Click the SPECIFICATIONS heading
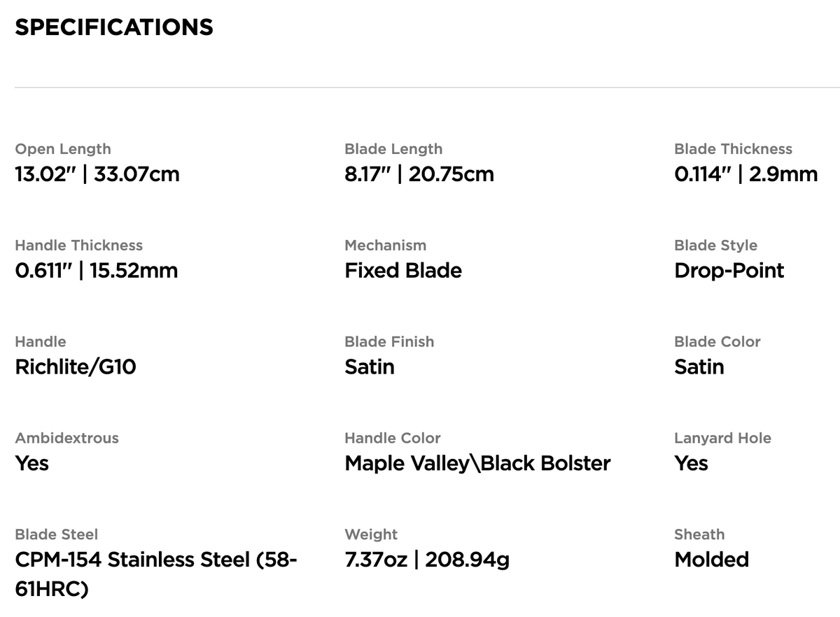The width and height of the screenshot is (840, 617). click(x=114, y=27)
